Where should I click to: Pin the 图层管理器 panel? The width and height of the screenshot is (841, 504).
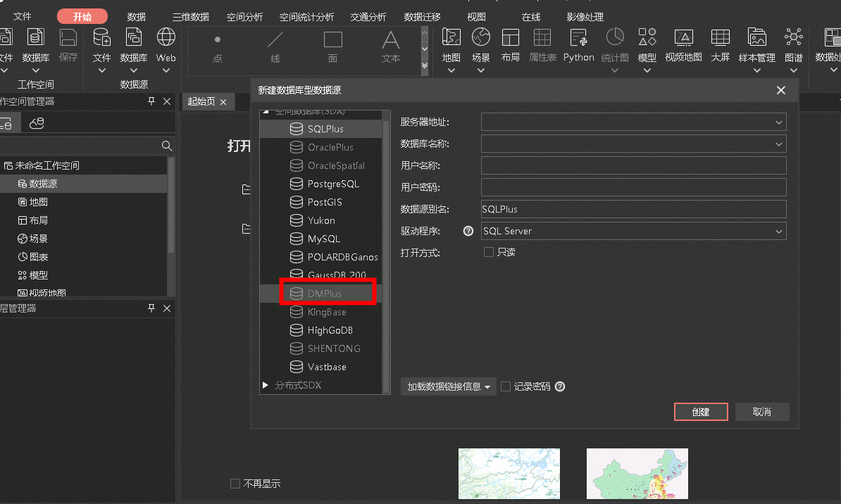coord(151,308)
